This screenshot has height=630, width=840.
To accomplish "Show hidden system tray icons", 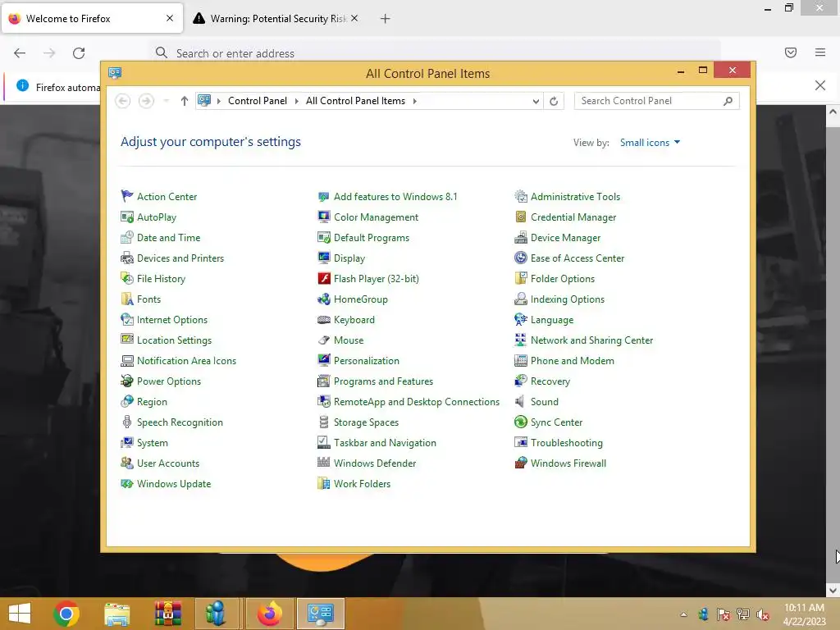I will pyautogui.click(x=683, y=614).
